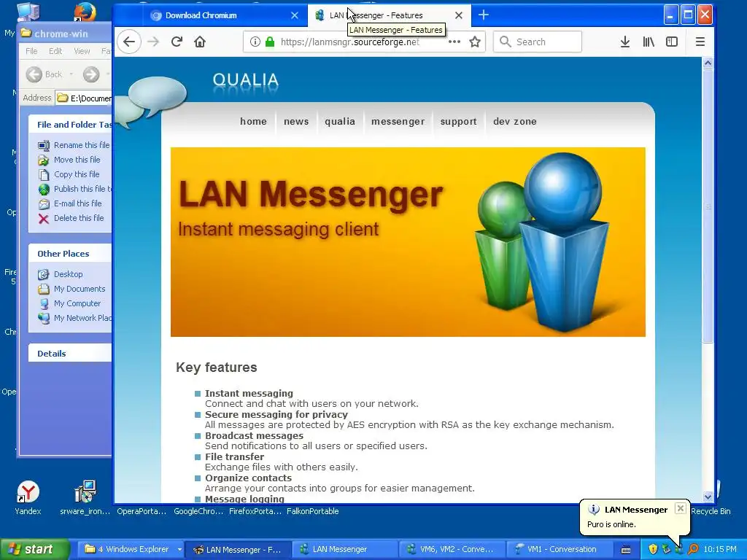Open View menu in chrome-win Explorer
The height and width of the screenshot is (560, 747).
pyautogui.click(x=82, y=51)
